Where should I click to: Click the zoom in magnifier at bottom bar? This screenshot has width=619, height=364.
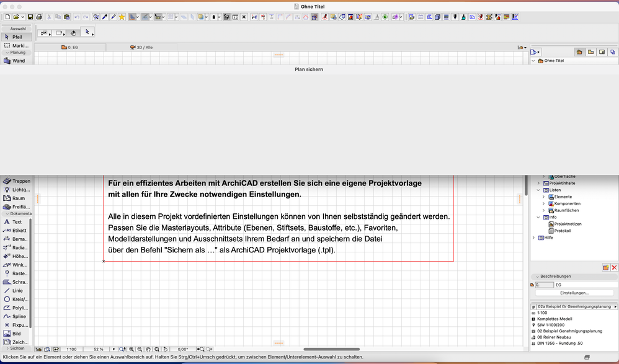(131, 349)
